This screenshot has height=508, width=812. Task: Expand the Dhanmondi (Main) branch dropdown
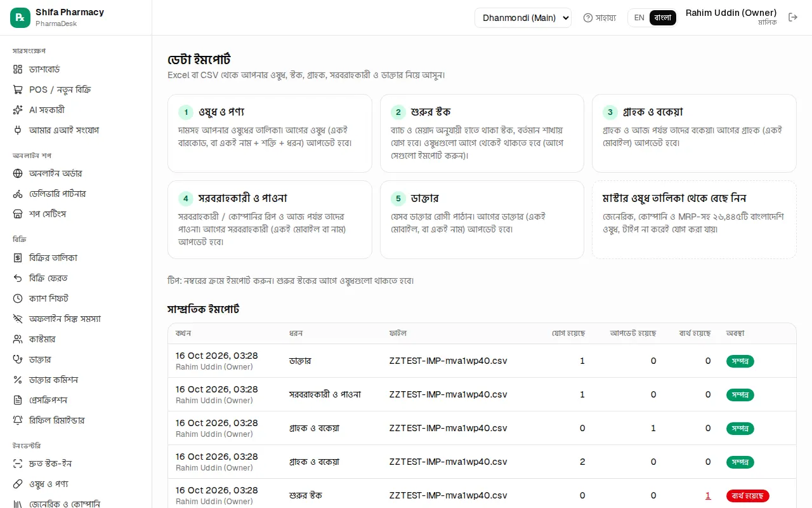pos(523,18)
